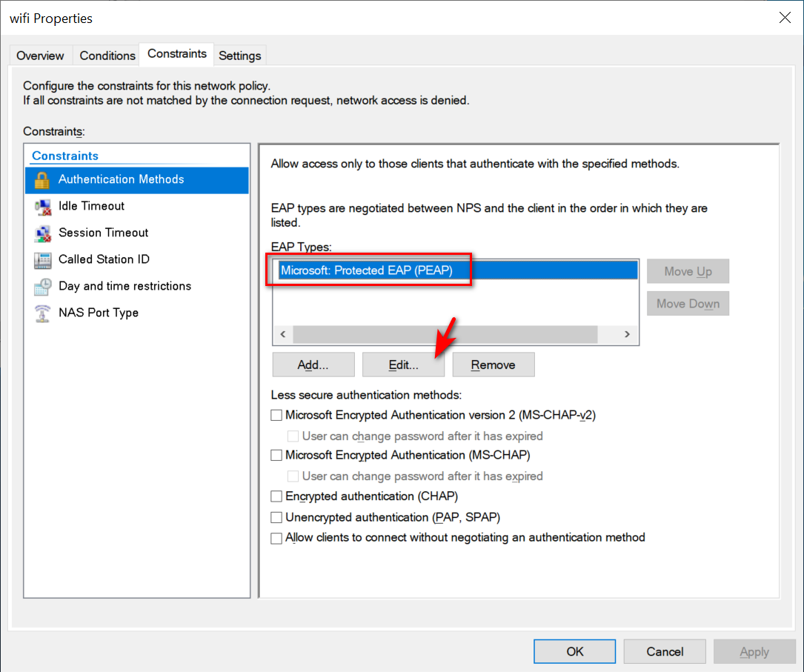Click the Add... button

(x=313, y=365)
